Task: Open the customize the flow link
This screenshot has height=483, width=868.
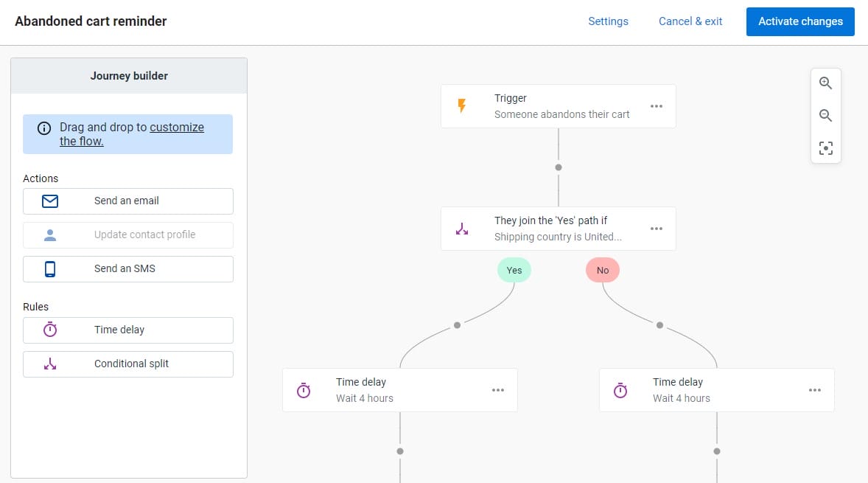Action: tap(177, 127)
